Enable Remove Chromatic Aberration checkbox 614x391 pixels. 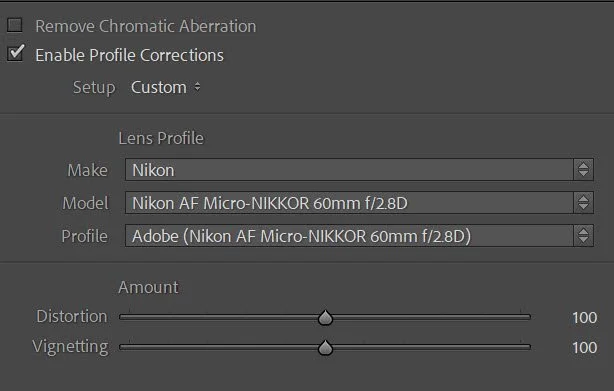click(x=15, y=25)
